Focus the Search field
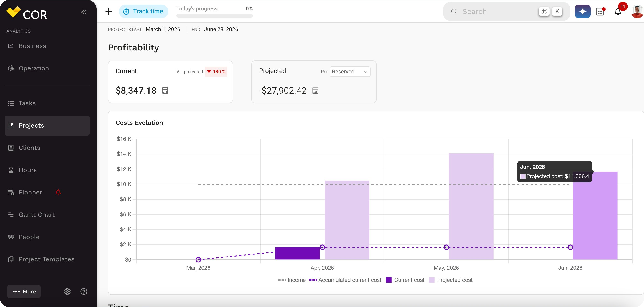Image resolution: width=644 pixels, height=307 pixels. (x=507, y=12)
